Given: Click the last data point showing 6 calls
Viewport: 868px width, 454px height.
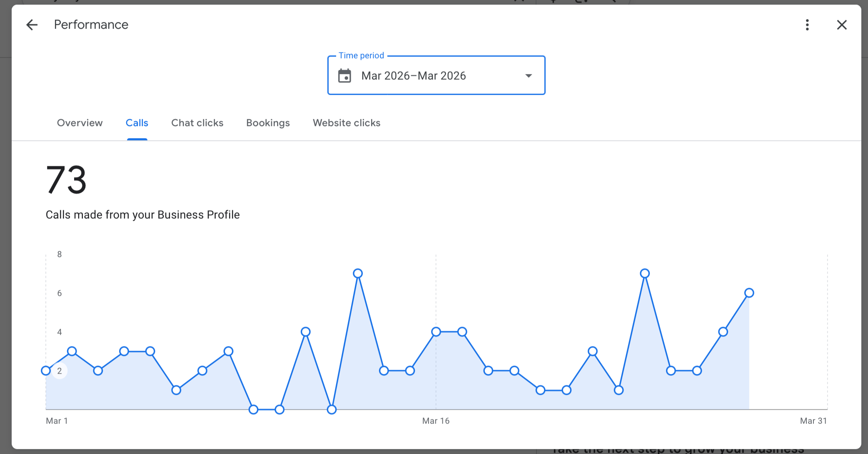Looking at the screenshot, I should click(749, 293).
